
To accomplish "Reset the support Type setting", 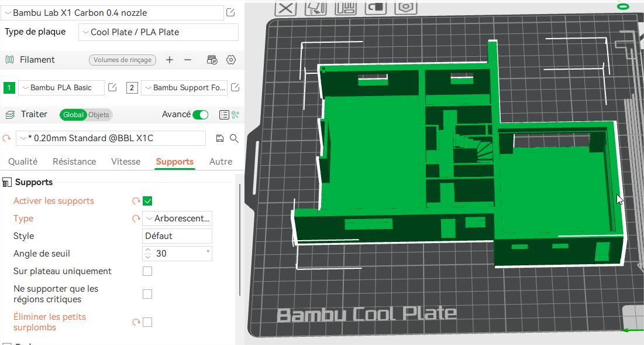I will coord(136,218).
